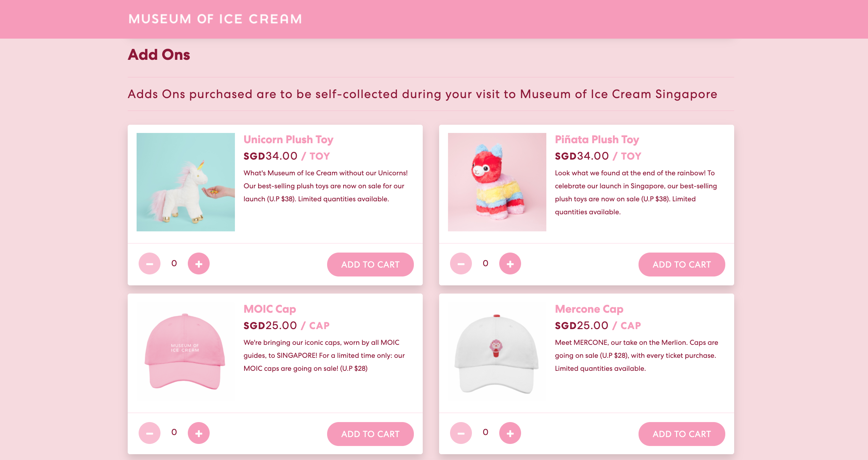
Task: View the unicorn plush toy photo
Action: (x=186, y=182)
